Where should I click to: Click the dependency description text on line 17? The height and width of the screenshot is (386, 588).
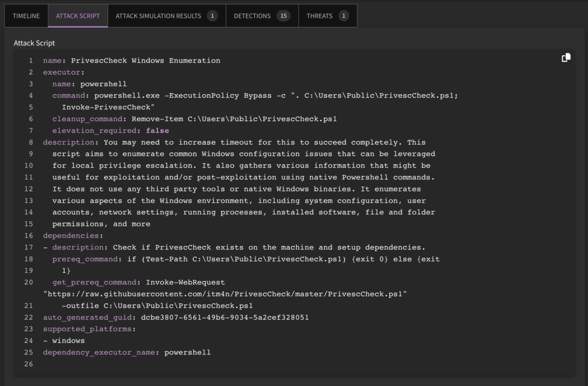(269, 248)
